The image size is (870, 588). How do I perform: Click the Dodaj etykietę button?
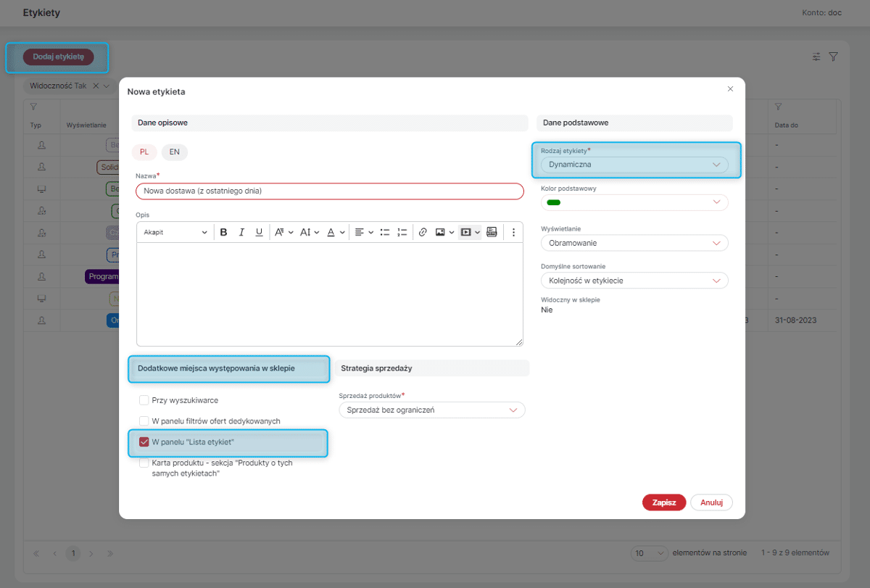click(58, 57)
